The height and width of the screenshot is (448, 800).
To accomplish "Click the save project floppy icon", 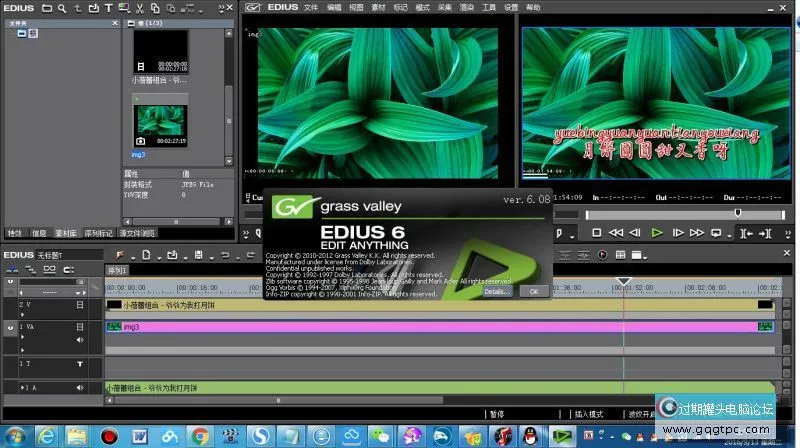I will click(200, 255).
